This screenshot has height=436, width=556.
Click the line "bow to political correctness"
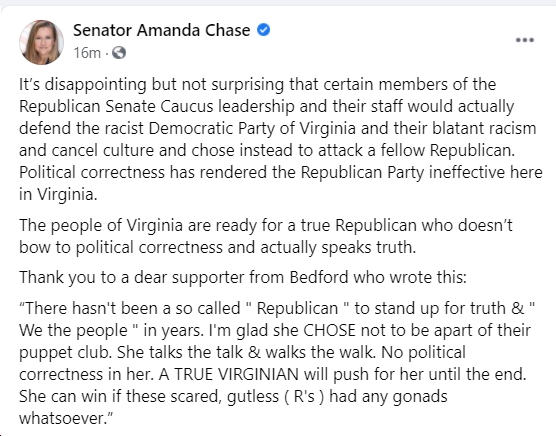[217, 248]
